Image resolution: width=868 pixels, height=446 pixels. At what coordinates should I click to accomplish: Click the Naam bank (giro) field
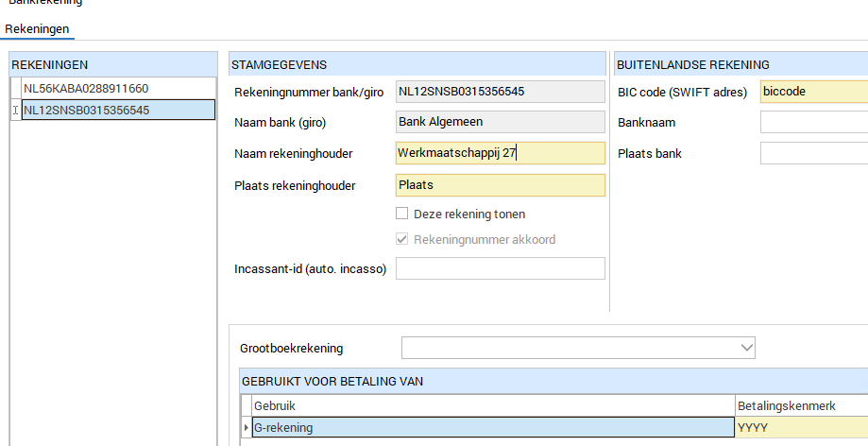(500, 122)
